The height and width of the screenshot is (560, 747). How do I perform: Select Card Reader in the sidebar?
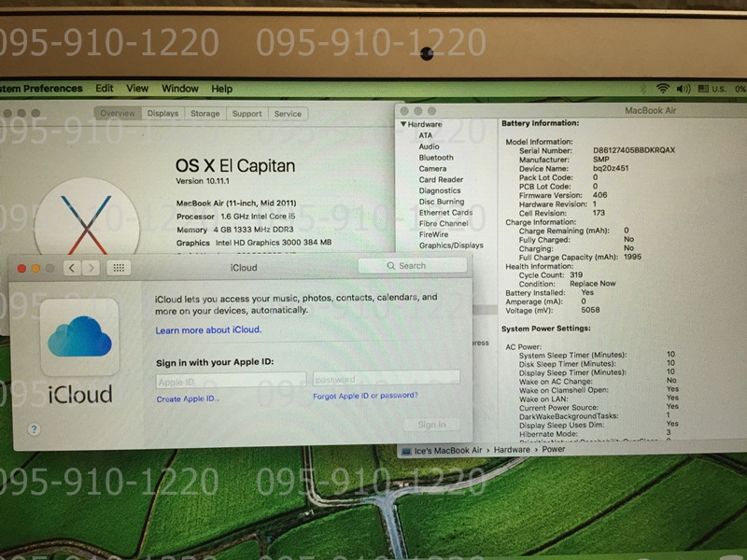[x=441, y=179]
